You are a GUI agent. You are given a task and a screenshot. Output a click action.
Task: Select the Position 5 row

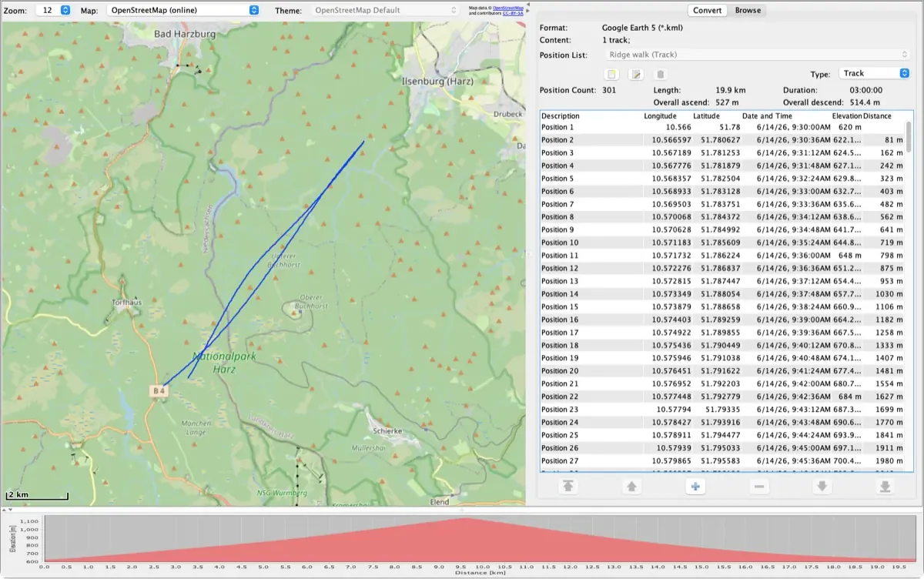click(x=722, y=179)
